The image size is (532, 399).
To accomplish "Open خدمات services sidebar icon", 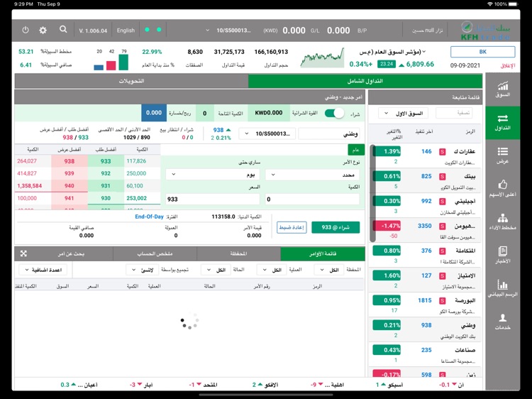I will pyautogui.click(x=502, y=322).
